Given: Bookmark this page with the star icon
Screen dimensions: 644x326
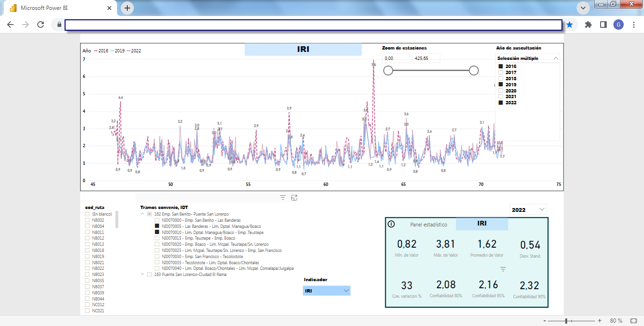Looking at the screenshot, I should pos(570,25).
